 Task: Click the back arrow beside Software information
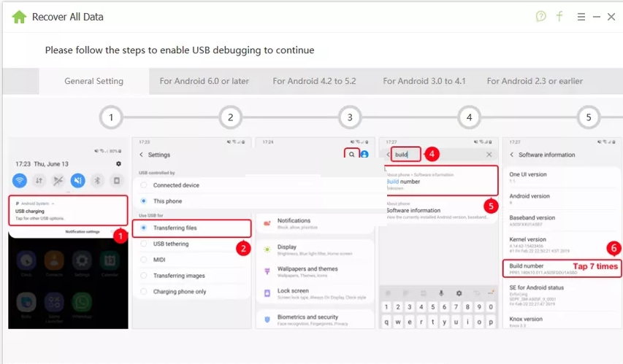coord(510,155)
